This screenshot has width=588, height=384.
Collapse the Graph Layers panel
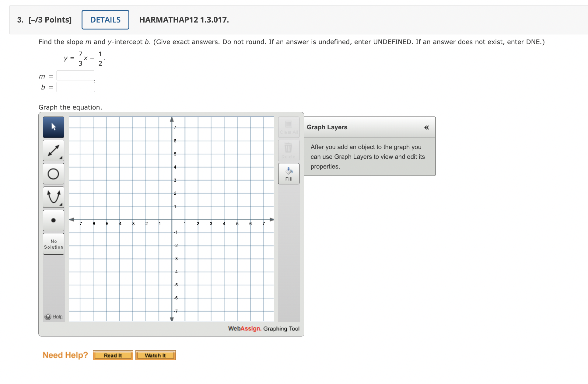pyautogui.click(x=426, y=127)
